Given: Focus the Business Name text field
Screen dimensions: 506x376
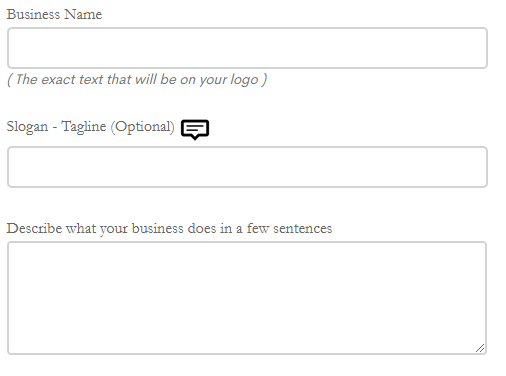Looking at the screenshot, I should 247,48.
